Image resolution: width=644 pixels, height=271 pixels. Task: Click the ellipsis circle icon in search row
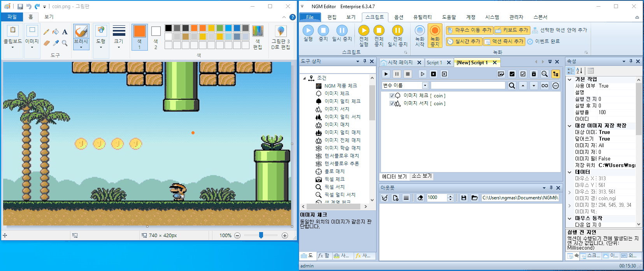point(555,86)
